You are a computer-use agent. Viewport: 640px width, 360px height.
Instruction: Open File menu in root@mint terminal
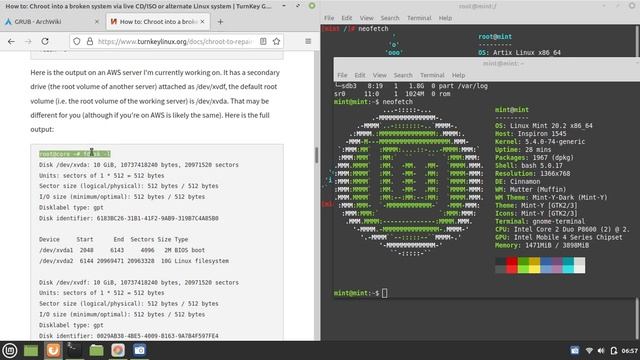click(x=329, y=18)
